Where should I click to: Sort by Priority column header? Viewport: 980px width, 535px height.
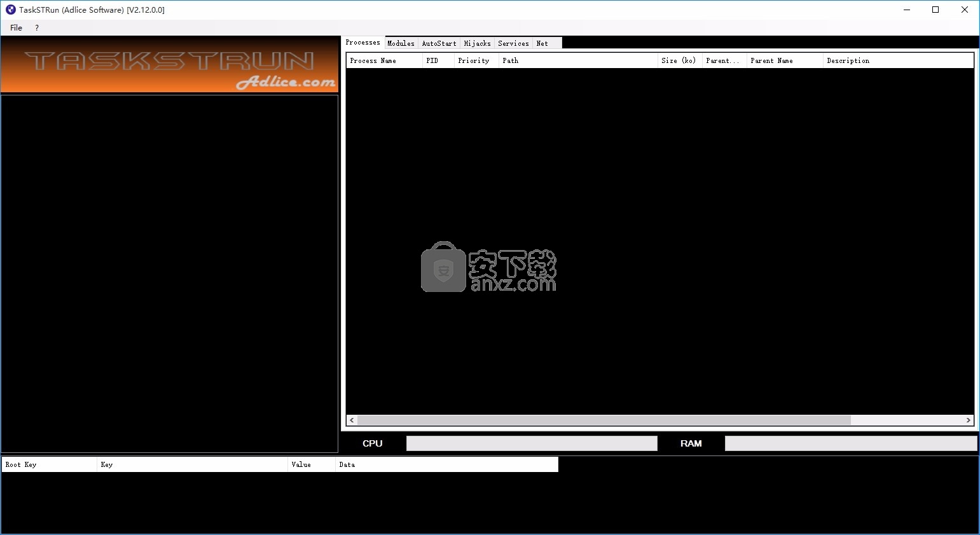[476, 60]
